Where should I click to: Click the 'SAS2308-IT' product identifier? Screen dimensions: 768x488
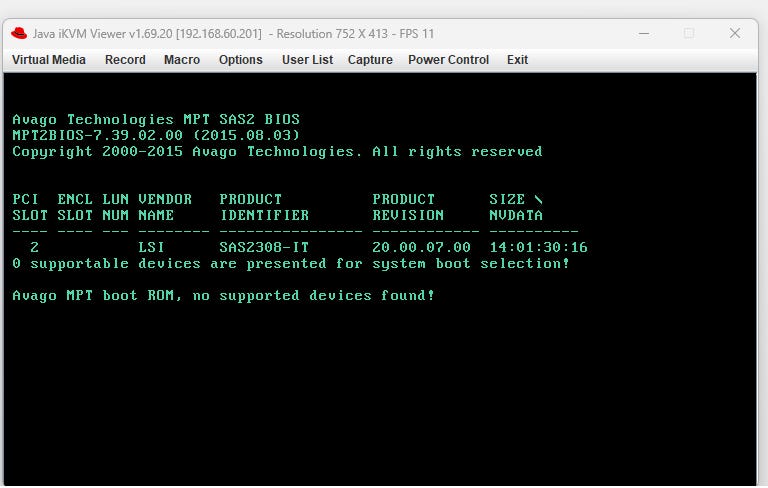tap(264, 247)
